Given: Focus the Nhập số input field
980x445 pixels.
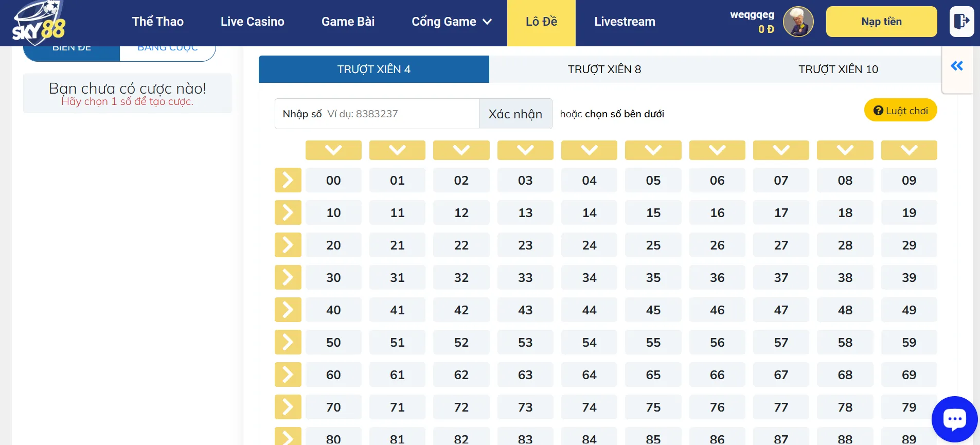Looking at the screenshot, I should (401, 114).
